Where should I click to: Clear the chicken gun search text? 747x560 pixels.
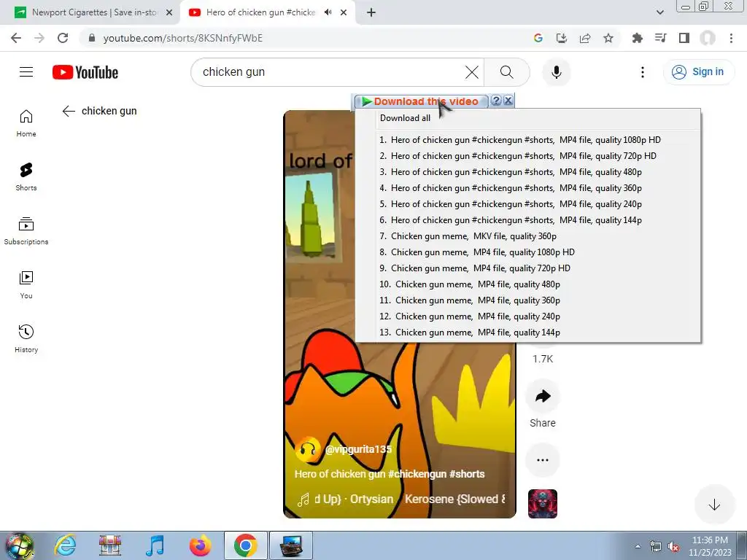[x=472, y=72]
